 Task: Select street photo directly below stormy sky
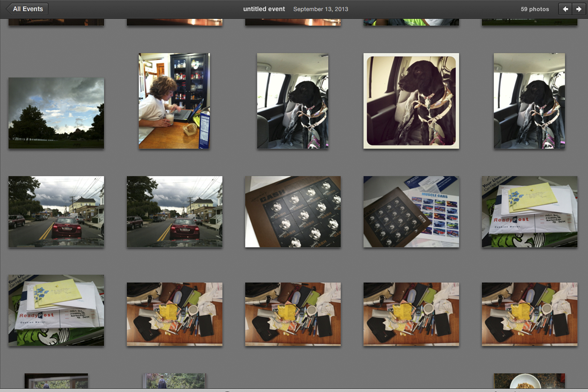point(56,212)
